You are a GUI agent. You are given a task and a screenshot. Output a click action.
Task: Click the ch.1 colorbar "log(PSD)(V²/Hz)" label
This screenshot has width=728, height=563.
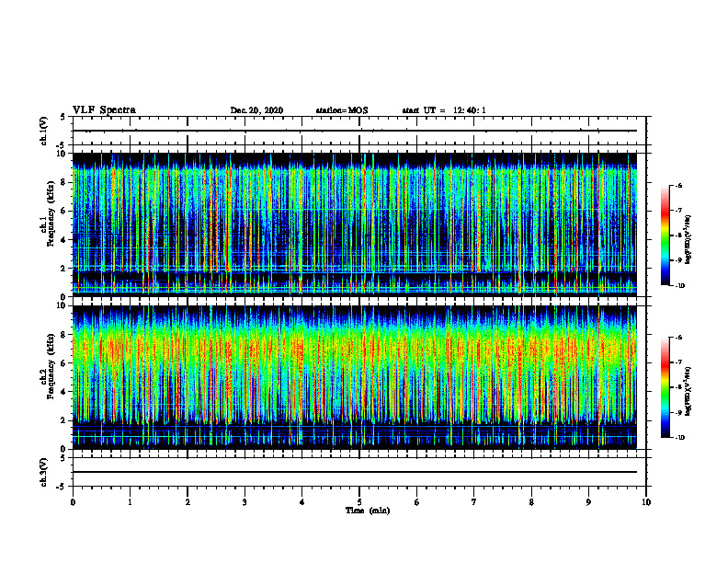(x=688, y=239)
